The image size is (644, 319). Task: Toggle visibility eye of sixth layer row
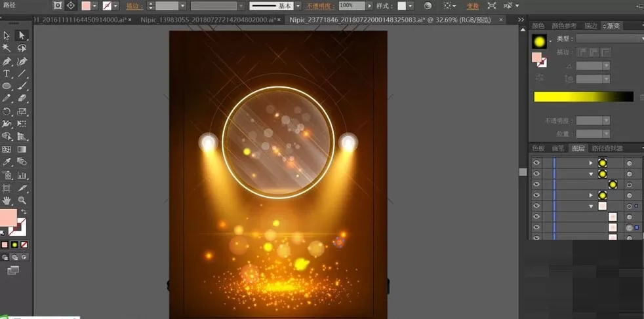coord(536,217)
